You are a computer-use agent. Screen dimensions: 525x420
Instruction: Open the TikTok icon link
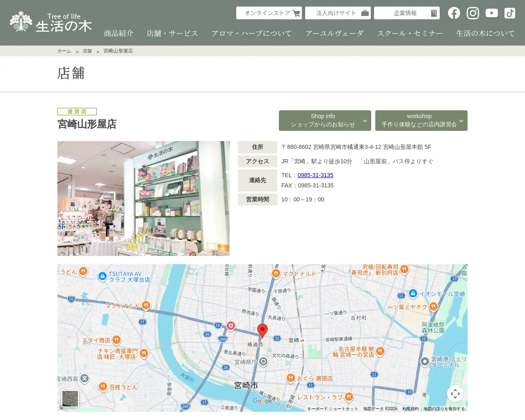point(510,13)
